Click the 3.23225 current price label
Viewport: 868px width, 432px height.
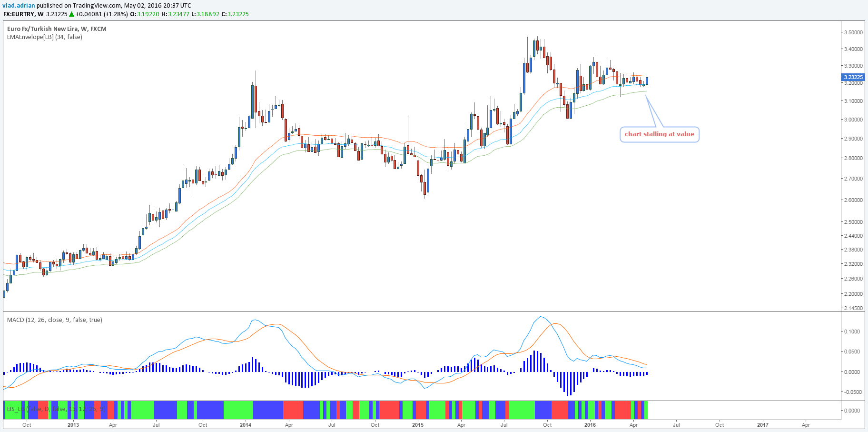click(x=852, y=77)
